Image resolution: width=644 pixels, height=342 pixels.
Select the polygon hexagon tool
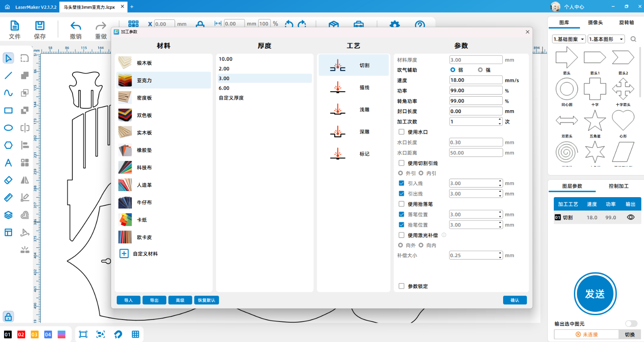[x=8, y=145]
